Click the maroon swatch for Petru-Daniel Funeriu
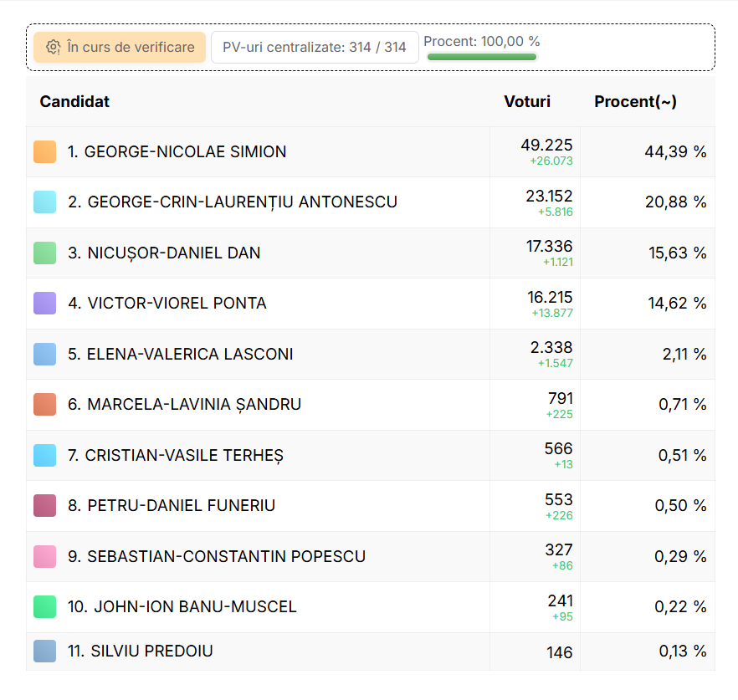Image resolution: width=738 pixels, height=700 pixels. [x=44, y=506]
